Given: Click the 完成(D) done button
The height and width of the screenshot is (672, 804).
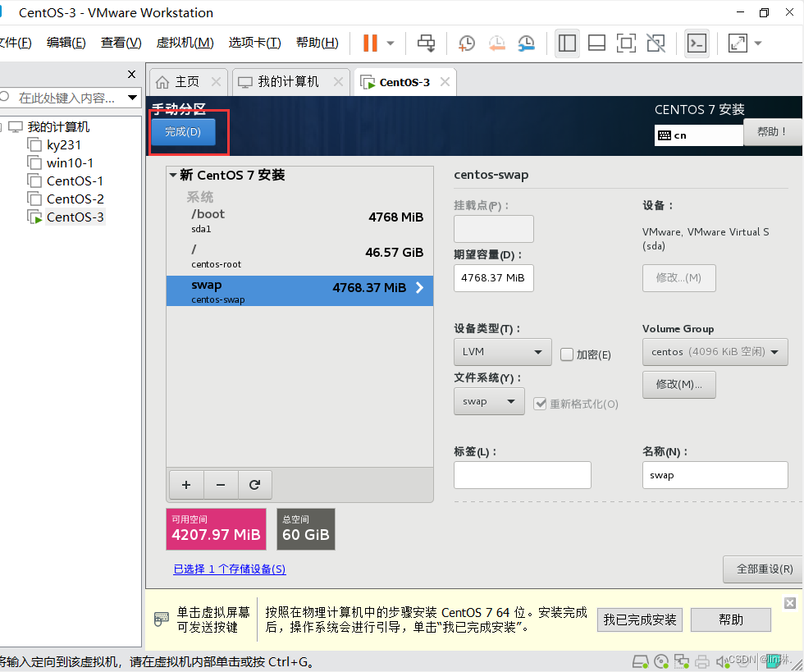Looking at the screenshot, I should (183, 132).
